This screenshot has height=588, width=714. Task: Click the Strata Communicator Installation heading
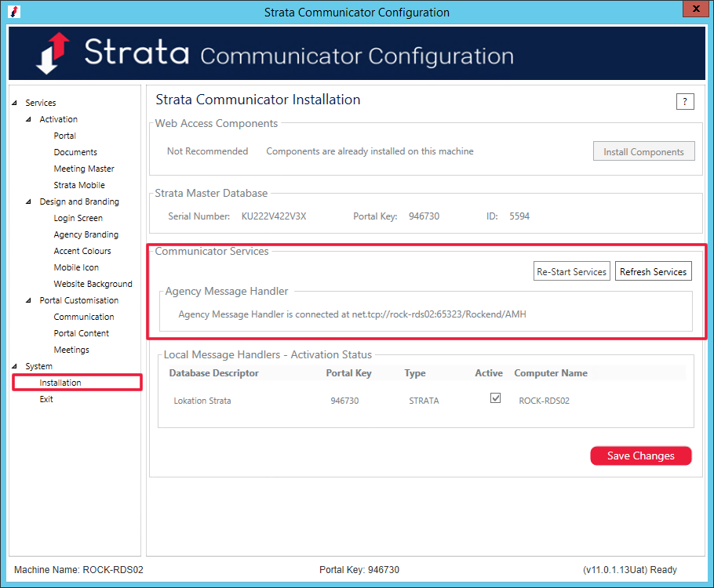pos(257,100)
